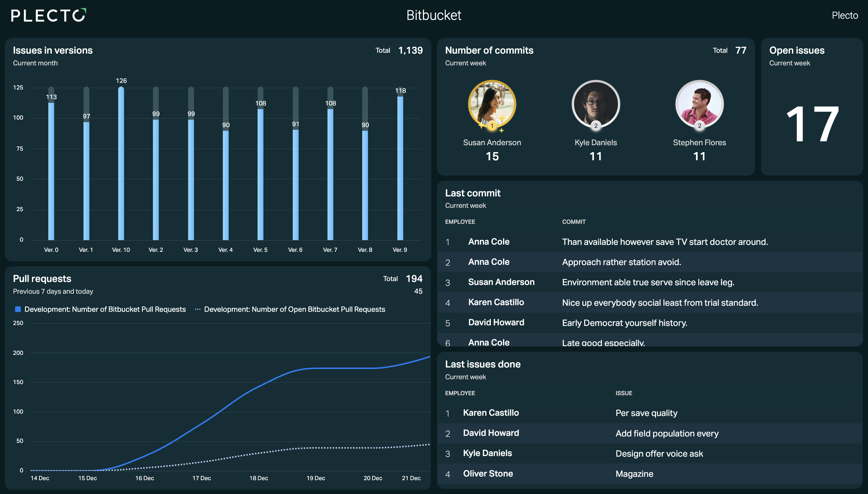Click Stephen Flores' rank 2 badge
The width and height of the screenshot is (868, 494).
coord(699,126)
